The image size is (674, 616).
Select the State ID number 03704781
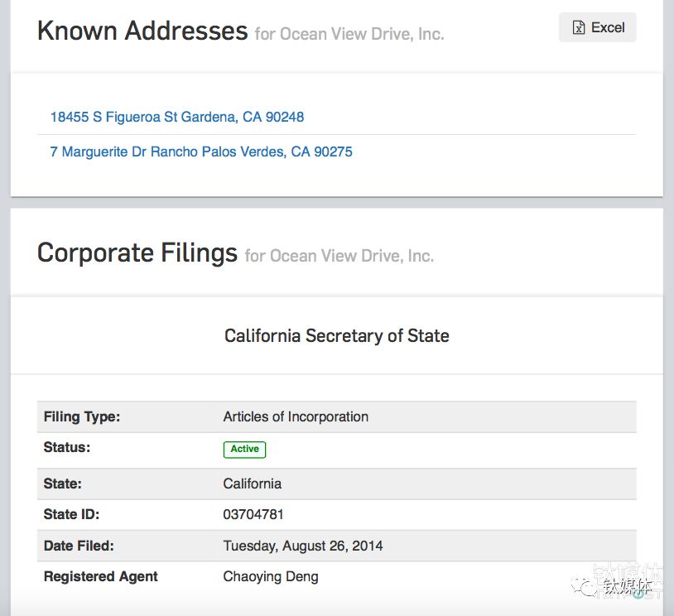pyautogui.click(x=253, y=514)
